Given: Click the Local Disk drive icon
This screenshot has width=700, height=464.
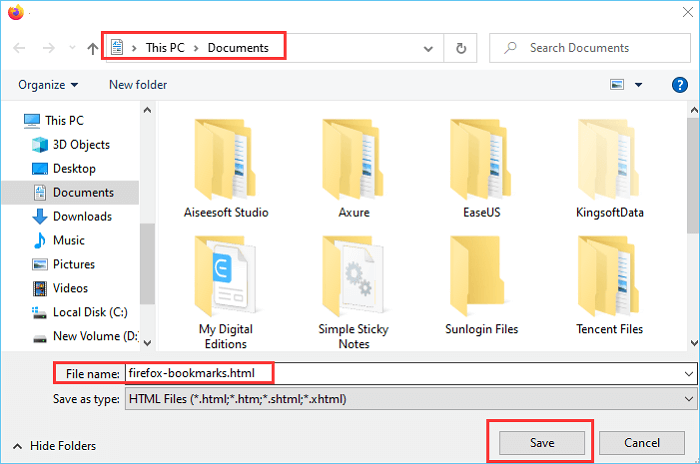Looking at the screenshot, I should (x=39, y=312).
